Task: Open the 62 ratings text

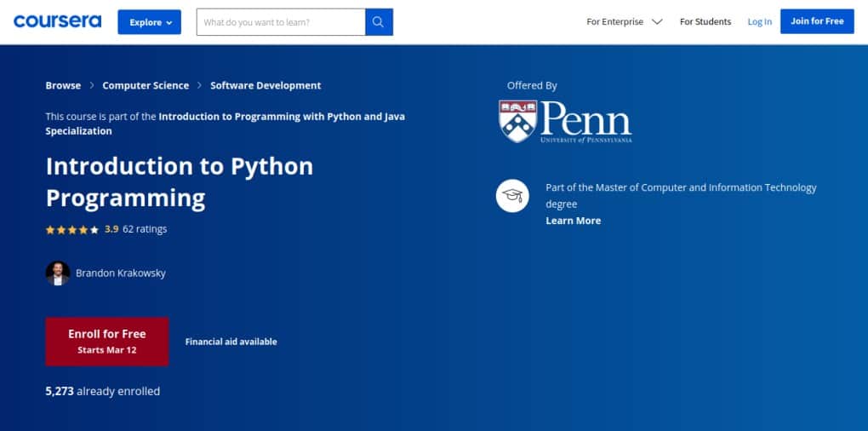Action: click(x=145, y=229)
